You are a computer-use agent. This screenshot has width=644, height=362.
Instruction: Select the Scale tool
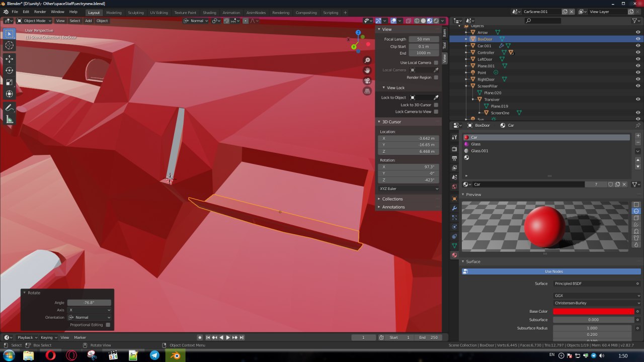tap(9, 82)
